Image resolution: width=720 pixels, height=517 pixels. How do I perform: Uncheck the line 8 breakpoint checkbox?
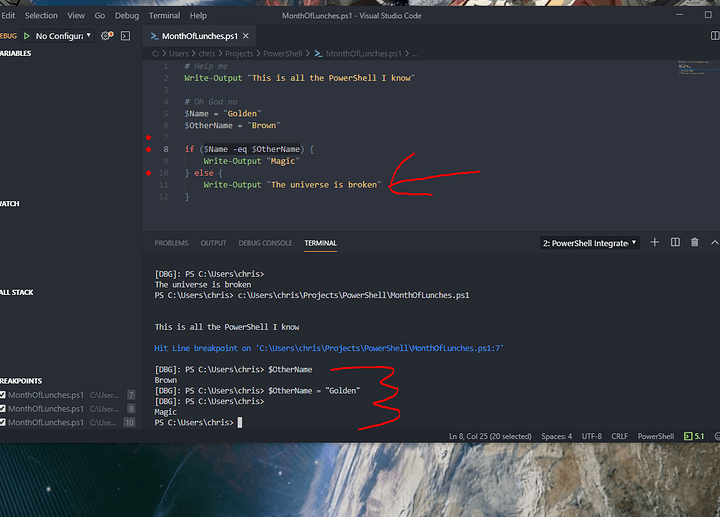3,409
